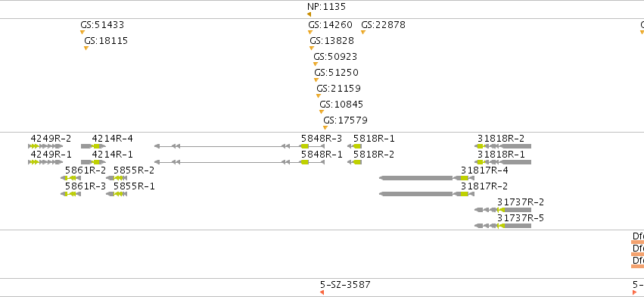Select the GS:13828 triangle marker
The height and width of the screenshot is (297, 644).
(312, 48)
